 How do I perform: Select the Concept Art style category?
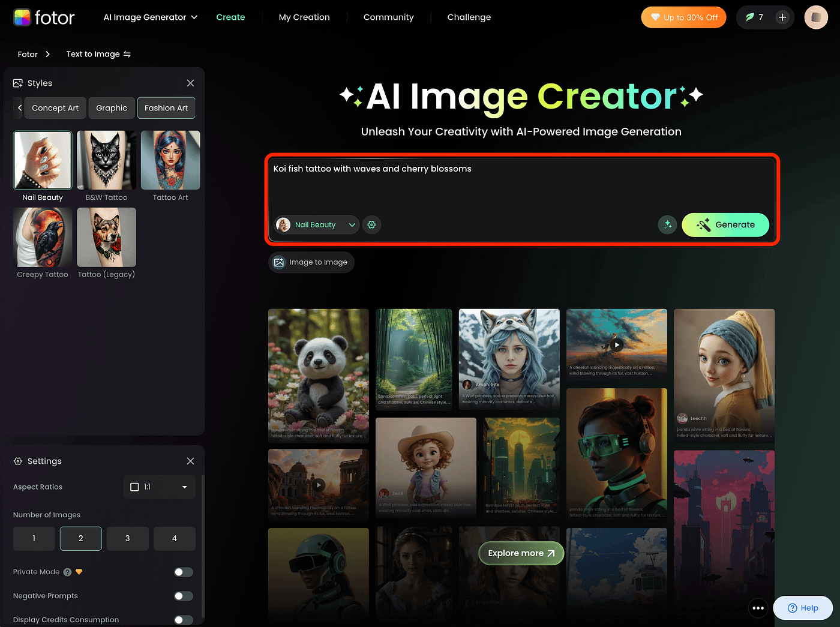55,108
